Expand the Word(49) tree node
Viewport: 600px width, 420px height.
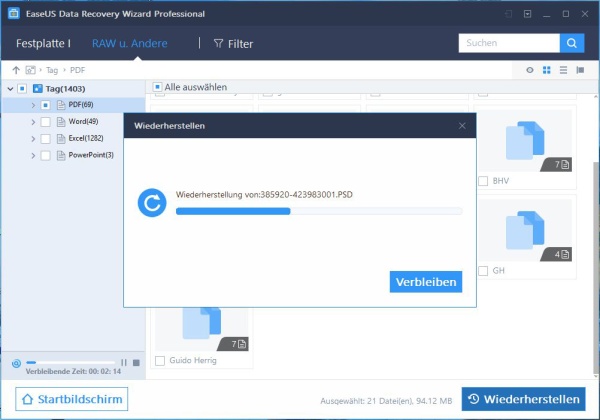coord(33,122)
